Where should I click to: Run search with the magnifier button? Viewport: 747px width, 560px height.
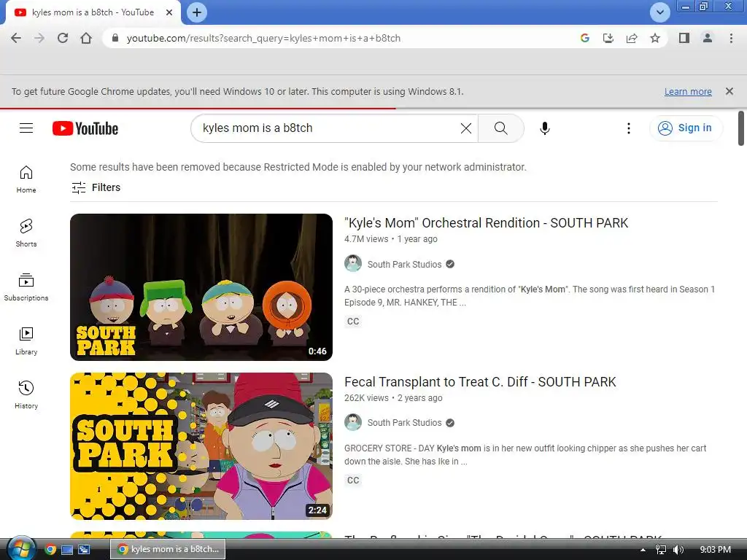tap(500, 128)
